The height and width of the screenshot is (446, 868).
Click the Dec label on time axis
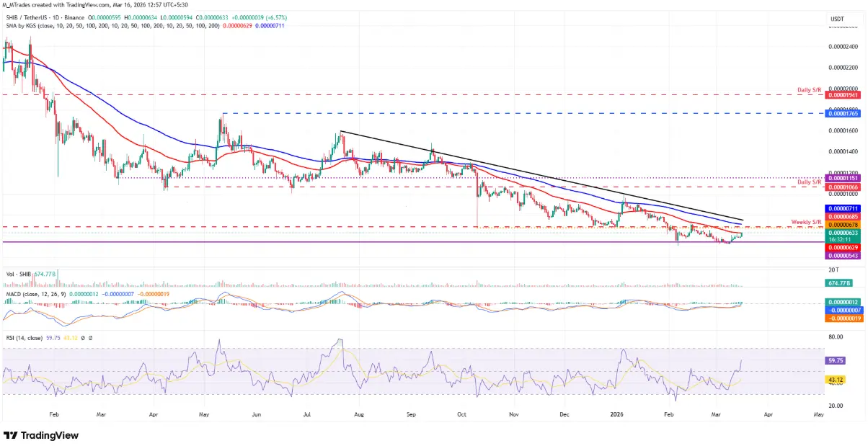(564, 416)
